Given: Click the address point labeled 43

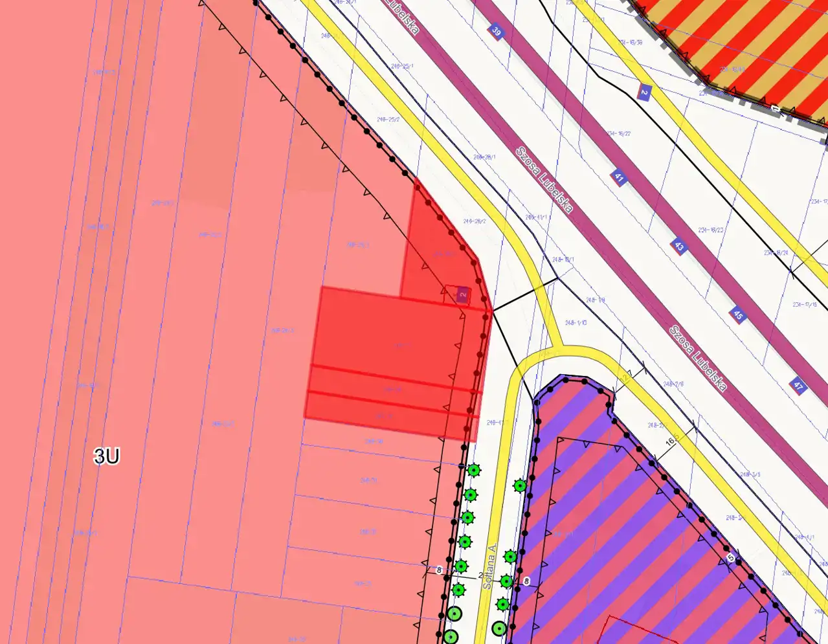Looking at the screenshot, I should pos(678,247).
